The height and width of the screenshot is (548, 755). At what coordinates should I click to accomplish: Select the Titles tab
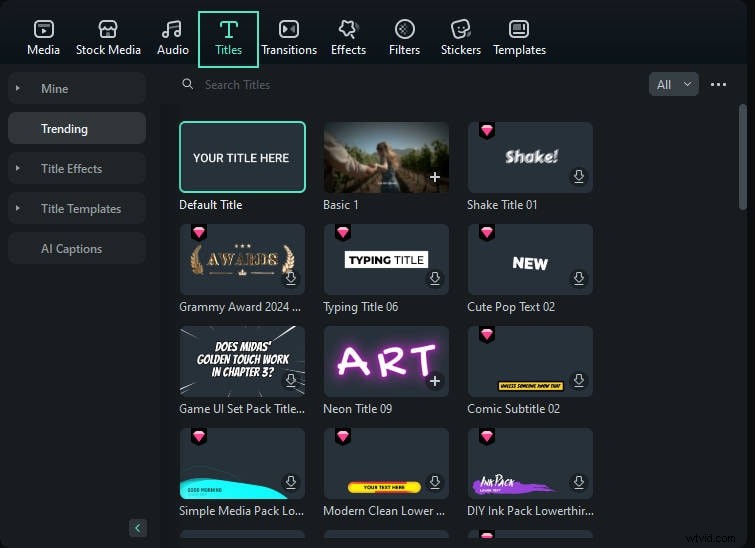click(228, 39)
